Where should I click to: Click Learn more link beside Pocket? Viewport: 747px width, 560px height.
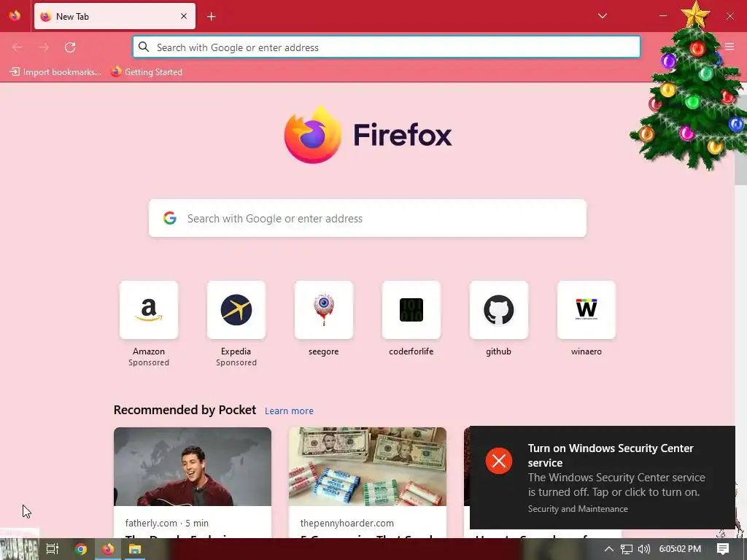coord(289,411)
